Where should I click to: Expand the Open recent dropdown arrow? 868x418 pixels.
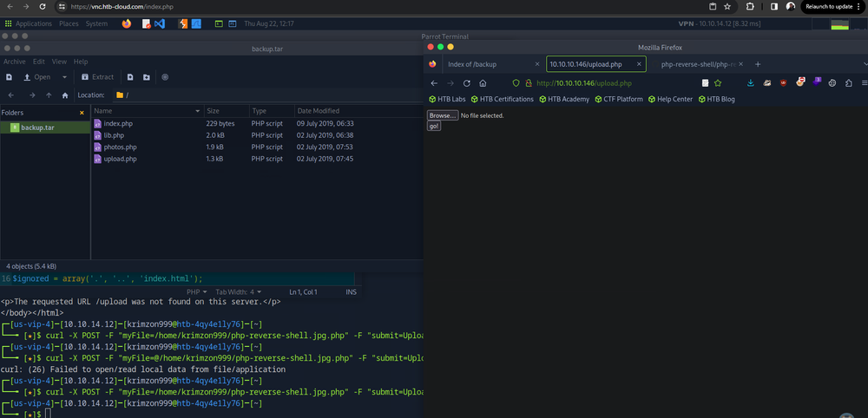click(x=65, y=77)
